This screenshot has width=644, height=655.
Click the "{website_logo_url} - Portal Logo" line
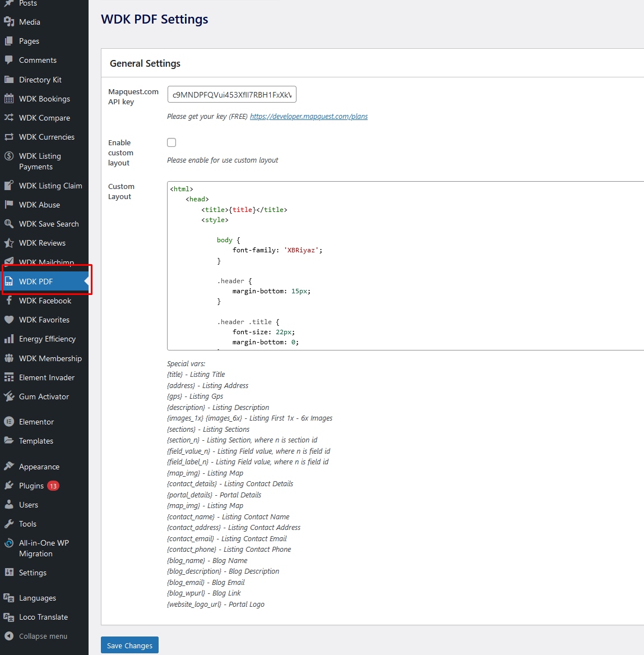coord(215,605)
